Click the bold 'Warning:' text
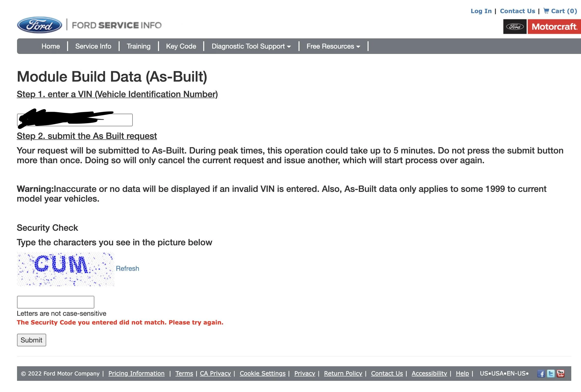The height and width of the screenshot is (392, 581). pyautogui.click(x=35, y=189)
